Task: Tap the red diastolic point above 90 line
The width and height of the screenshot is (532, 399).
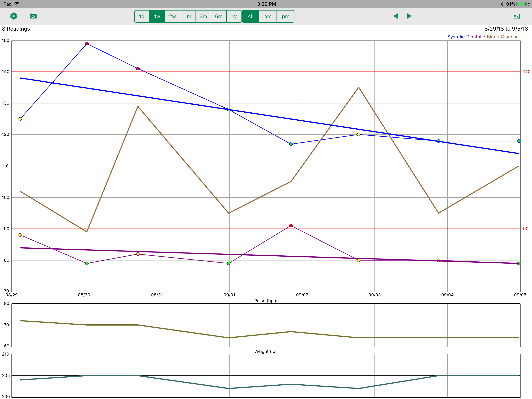Action: [291, 225]
